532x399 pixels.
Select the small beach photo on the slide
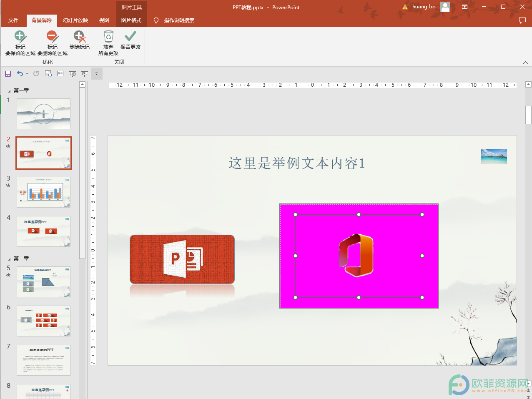tap(494, 156)
